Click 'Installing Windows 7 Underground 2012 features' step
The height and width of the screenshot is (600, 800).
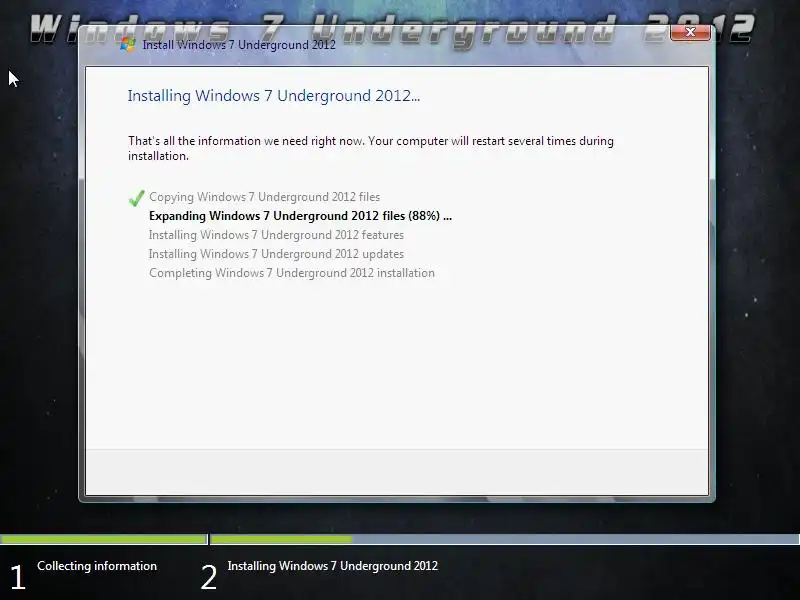click(x=276, y=235)
